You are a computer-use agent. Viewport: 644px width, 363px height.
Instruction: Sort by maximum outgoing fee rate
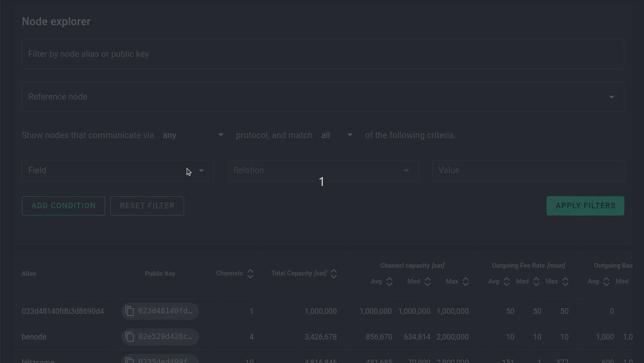[565, 281]
